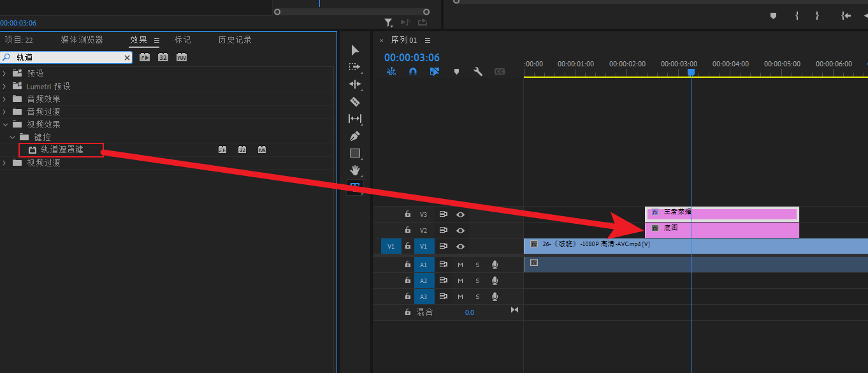Toggle timeline snapping magnet
Viewport: 868px width, 373px height.
(413, 72)
